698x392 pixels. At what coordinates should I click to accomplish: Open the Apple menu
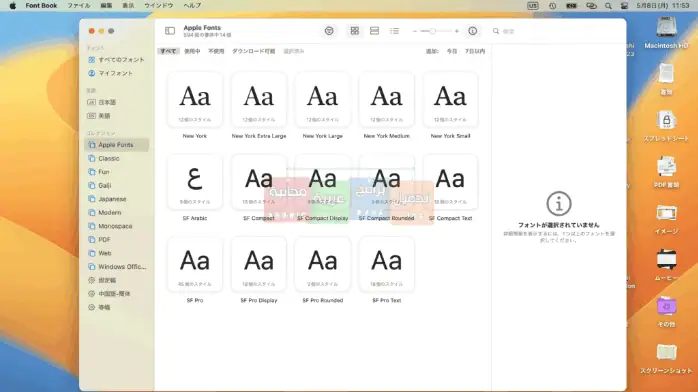coord(12,6)
